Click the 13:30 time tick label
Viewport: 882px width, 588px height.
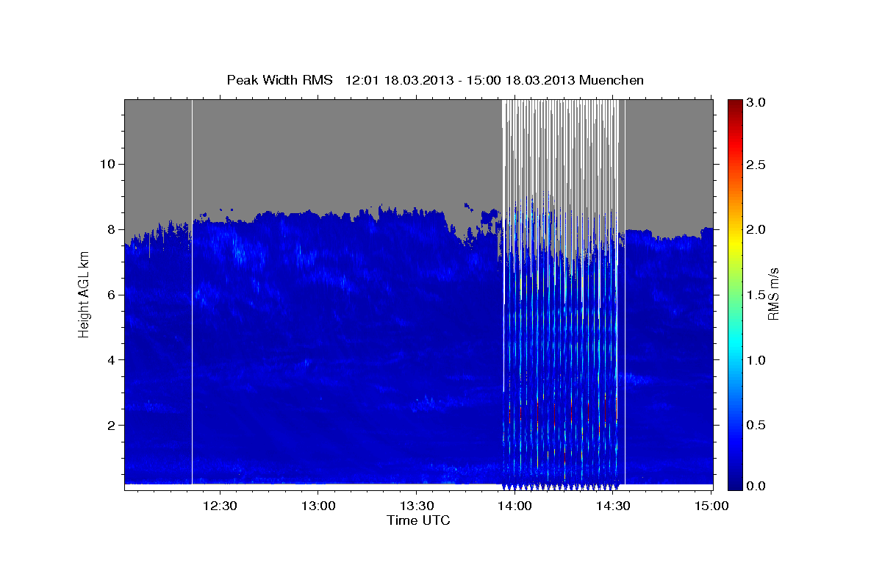click(416, 506)
